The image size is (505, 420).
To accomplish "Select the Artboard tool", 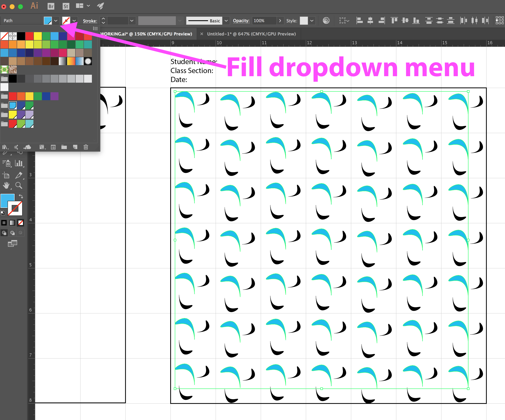I will pos(6,175).
